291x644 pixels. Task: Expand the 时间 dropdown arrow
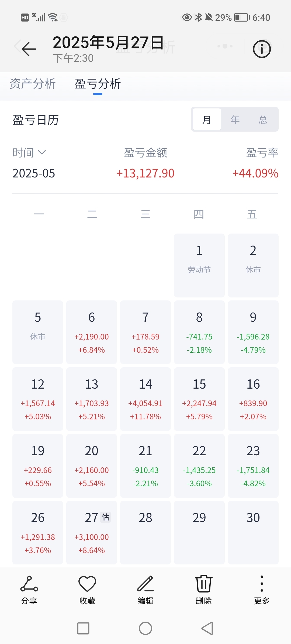42,152
